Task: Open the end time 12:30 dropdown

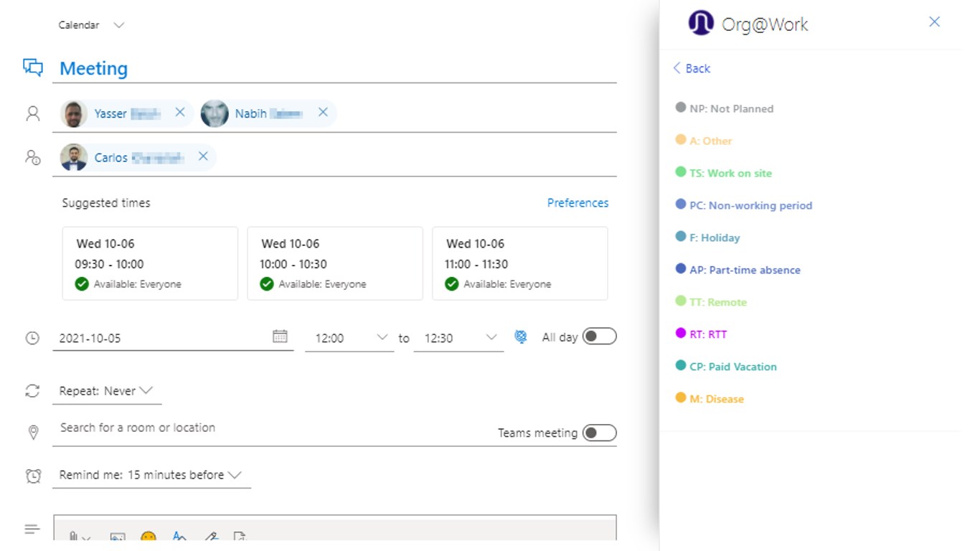Action: coord(491,337)
